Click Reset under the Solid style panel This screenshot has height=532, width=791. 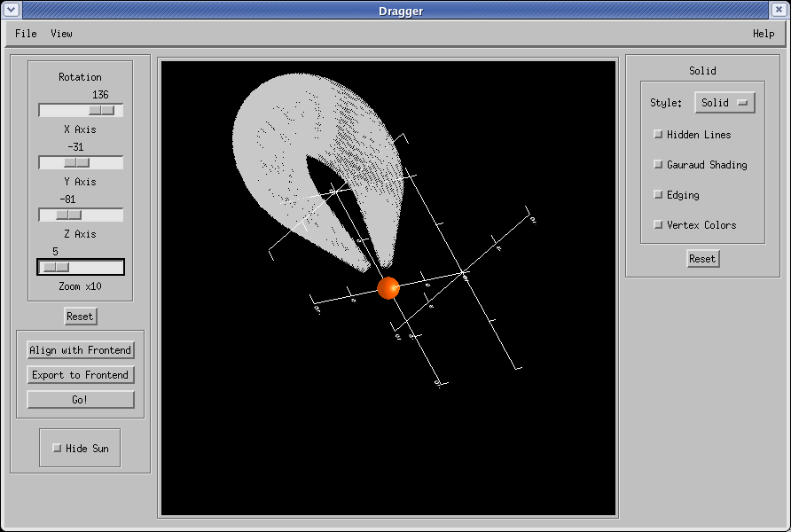point(702,259)
